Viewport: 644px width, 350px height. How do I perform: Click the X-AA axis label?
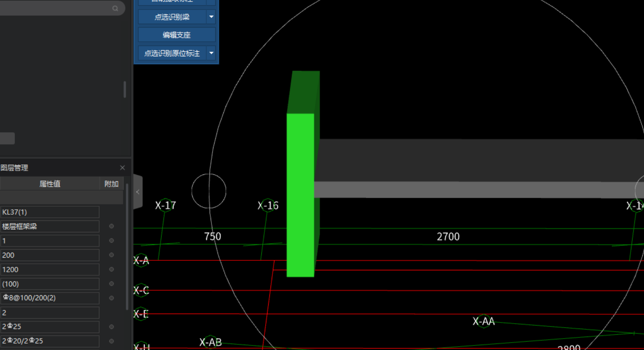coord(484,321)
